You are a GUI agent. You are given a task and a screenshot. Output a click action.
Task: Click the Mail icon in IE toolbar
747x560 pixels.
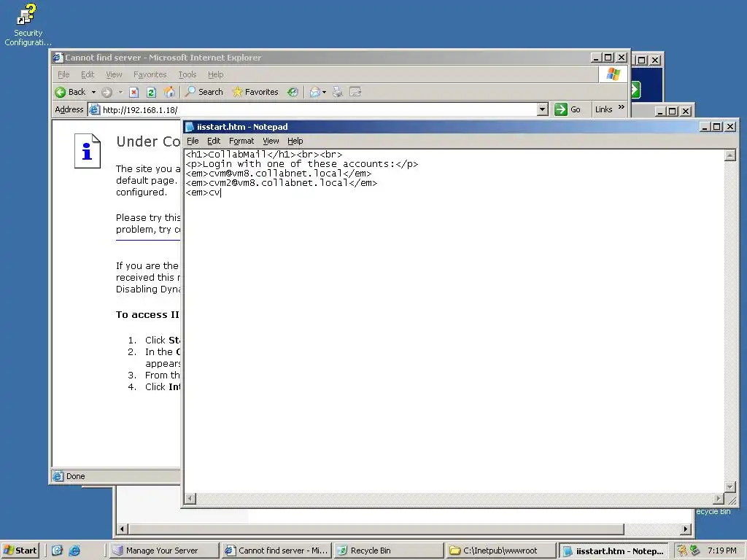(x=314, y=92)
